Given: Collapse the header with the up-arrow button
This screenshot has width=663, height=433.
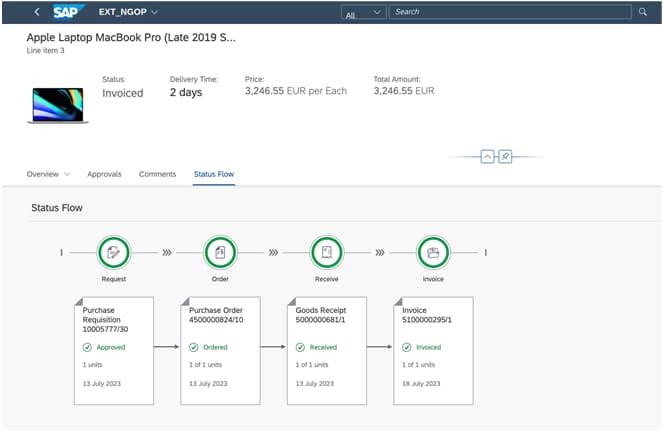Looking at the screenshot, I should pos(487,156).
